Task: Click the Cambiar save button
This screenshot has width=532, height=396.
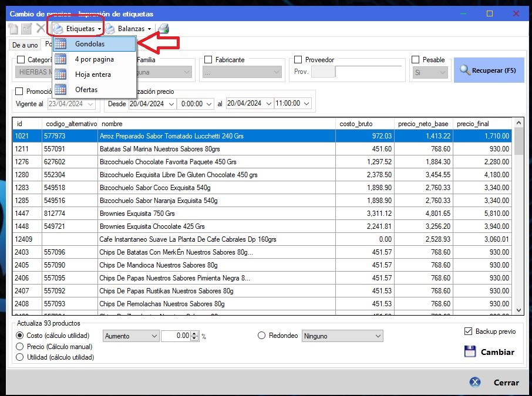Action: click(x=489, y=352)
